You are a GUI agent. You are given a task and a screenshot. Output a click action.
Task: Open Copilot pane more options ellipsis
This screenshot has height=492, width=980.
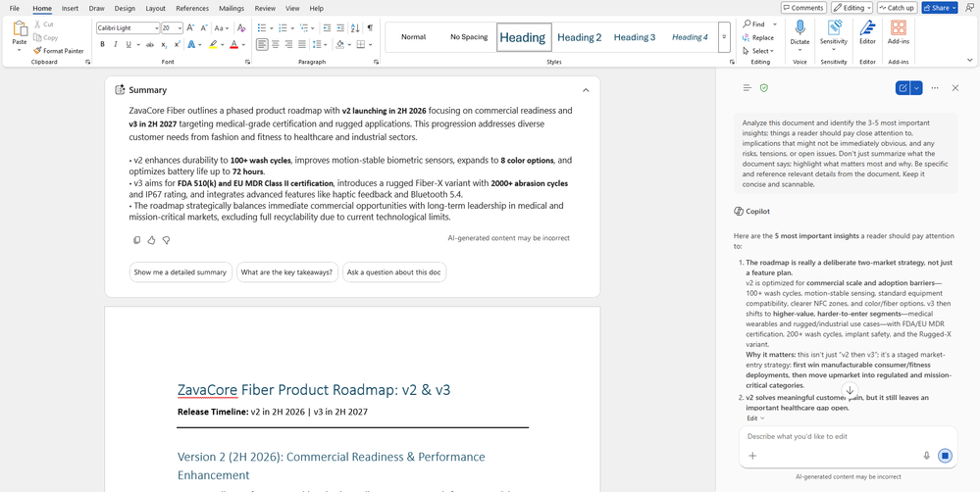pos(934,88)
